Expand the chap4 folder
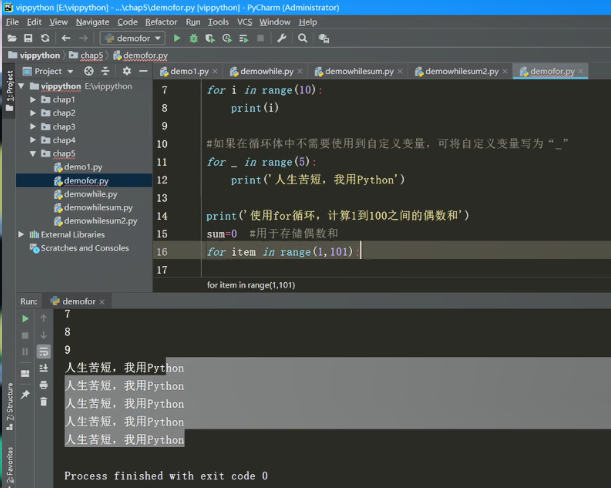This screenshot has width=611, height=488. coord(33,140)
